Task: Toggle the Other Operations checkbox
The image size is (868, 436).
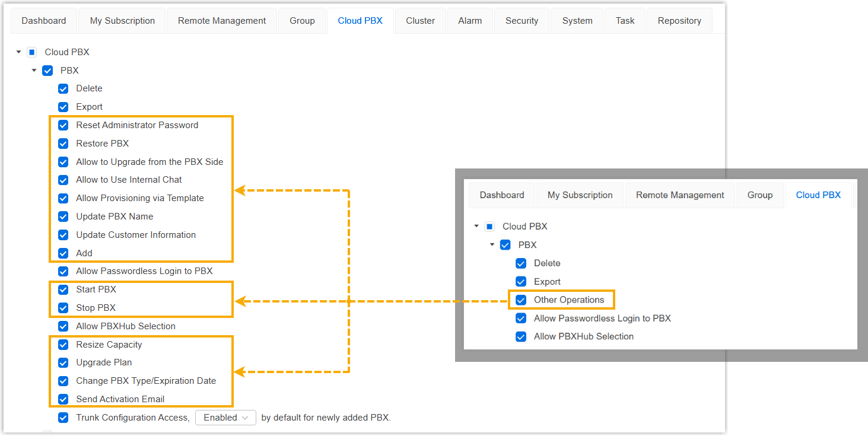Action: 521,300
